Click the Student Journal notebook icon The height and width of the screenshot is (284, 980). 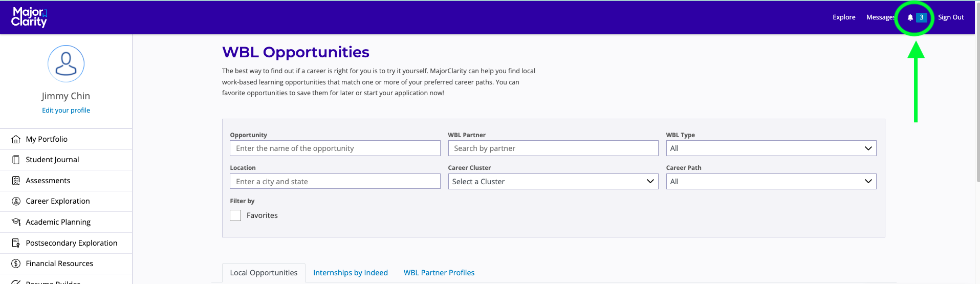click(16, 160)
